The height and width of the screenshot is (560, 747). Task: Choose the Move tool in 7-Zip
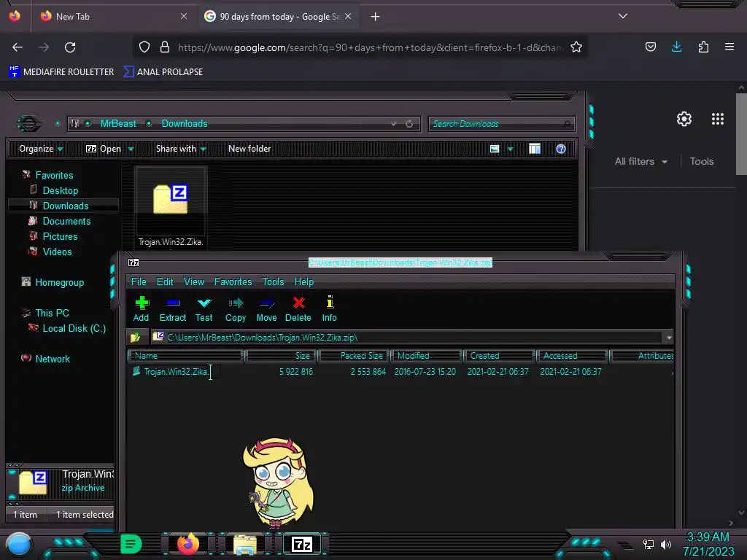[x=266, y=309]
